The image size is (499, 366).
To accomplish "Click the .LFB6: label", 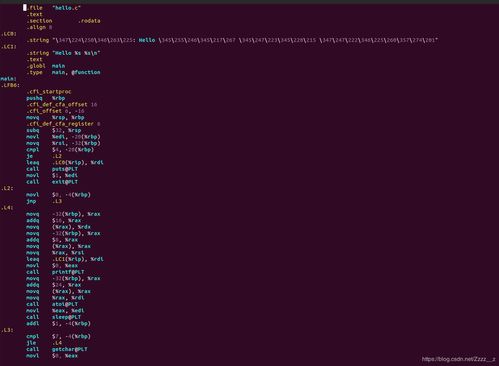I will pos(10,85).
